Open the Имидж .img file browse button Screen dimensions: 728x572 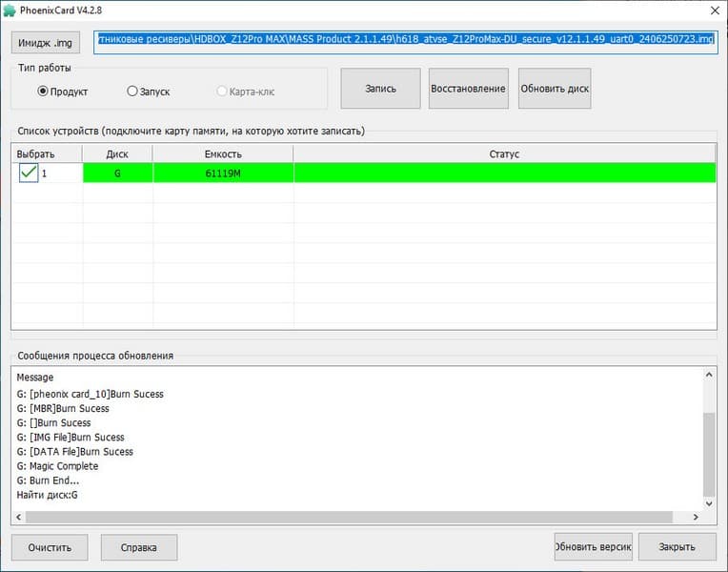[45, 43]
